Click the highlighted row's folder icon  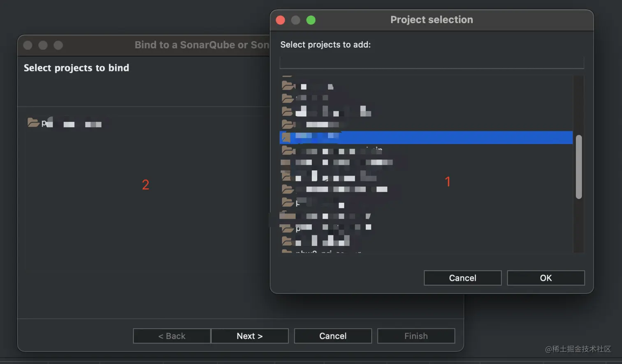click(286, 137)
